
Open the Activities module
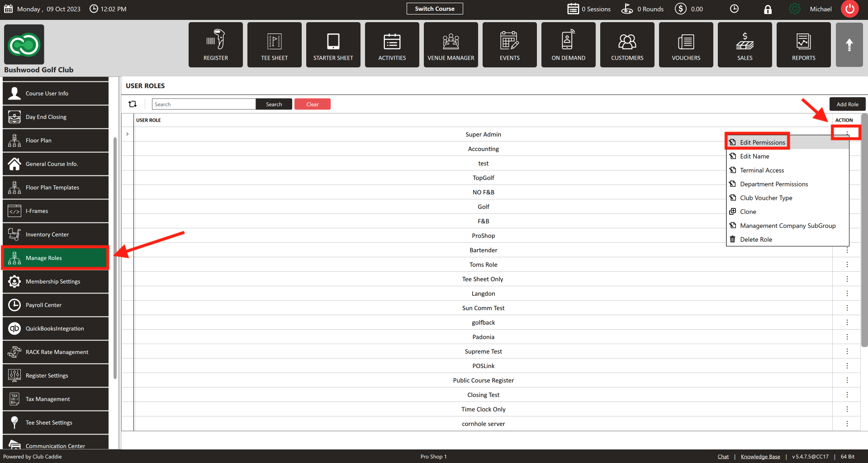pos(392,45)
